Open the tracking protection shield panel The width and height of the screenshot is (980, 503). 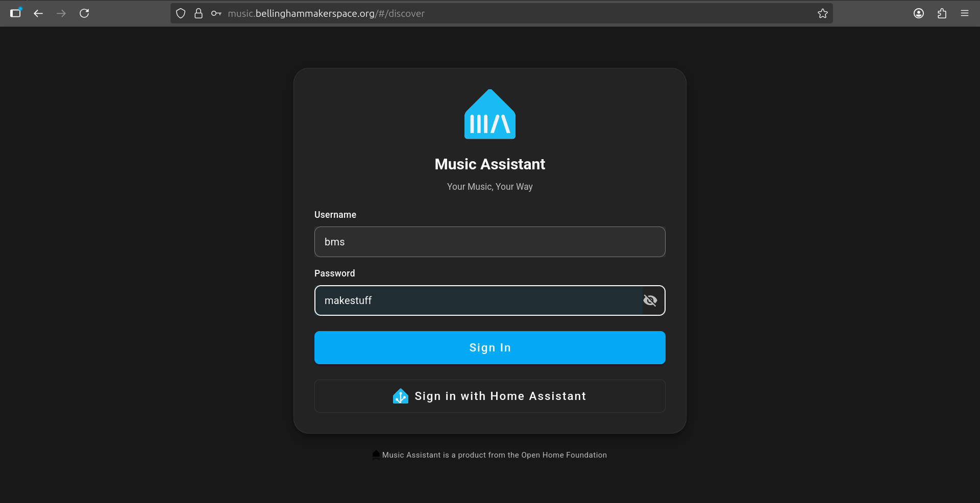pyautogui.click(x=181, y=13)
